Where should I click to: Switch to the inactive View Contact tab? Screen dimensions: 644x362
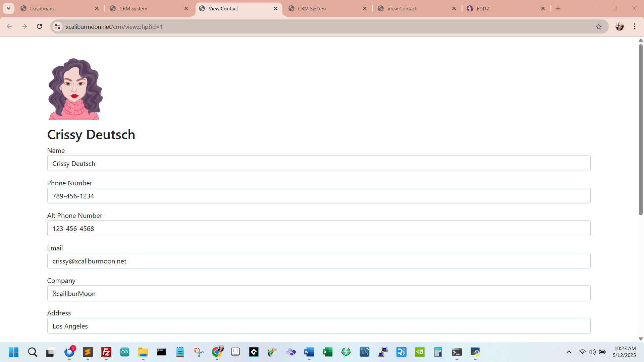[x=417, y=9]
